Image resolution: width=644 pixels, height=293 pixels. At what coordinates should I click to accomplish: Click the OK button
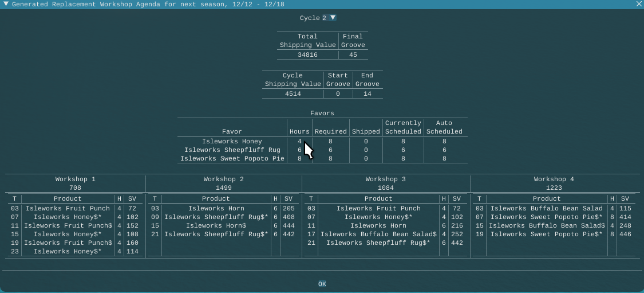[322, 284]
